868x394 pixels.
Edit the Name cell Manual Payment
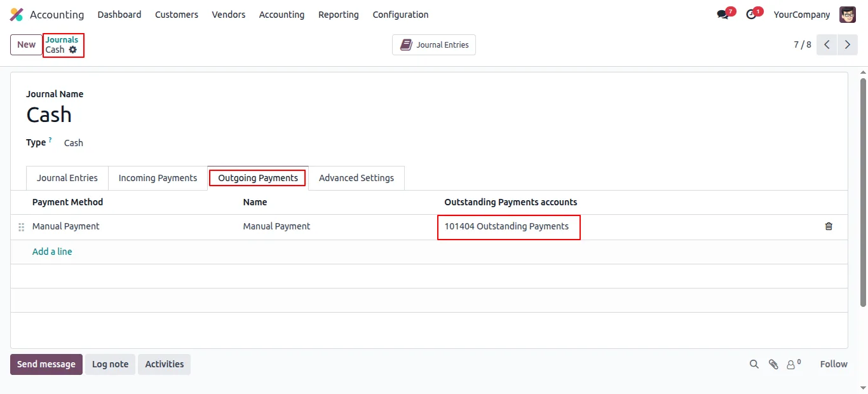(276, 226)
